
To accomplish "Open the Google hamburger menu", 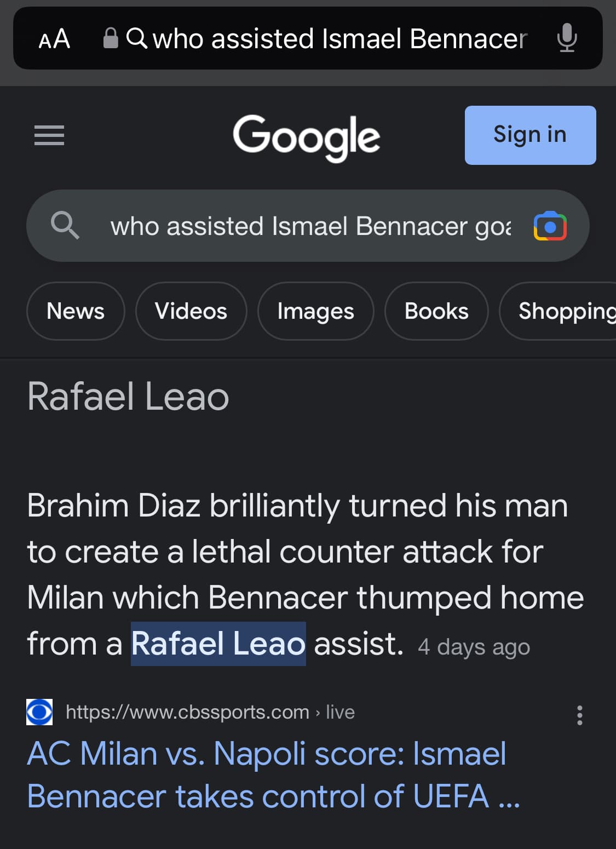I will point(49,135).
